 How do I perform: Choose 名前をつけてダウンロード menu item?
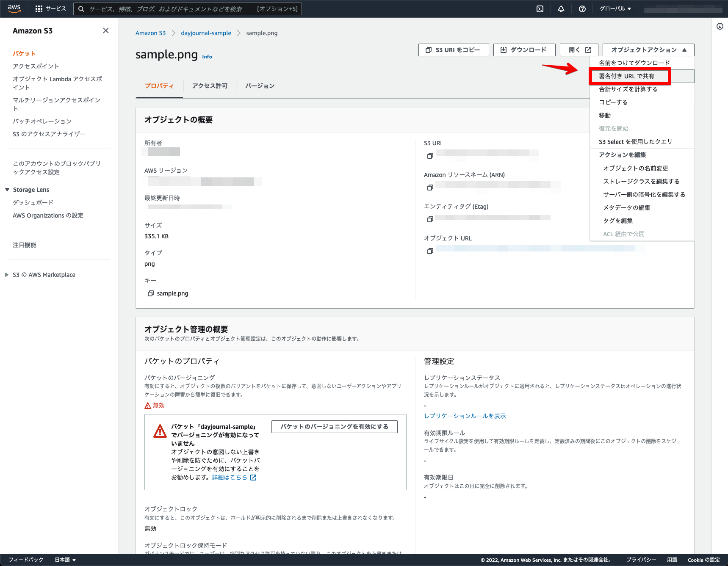[642, 63]
